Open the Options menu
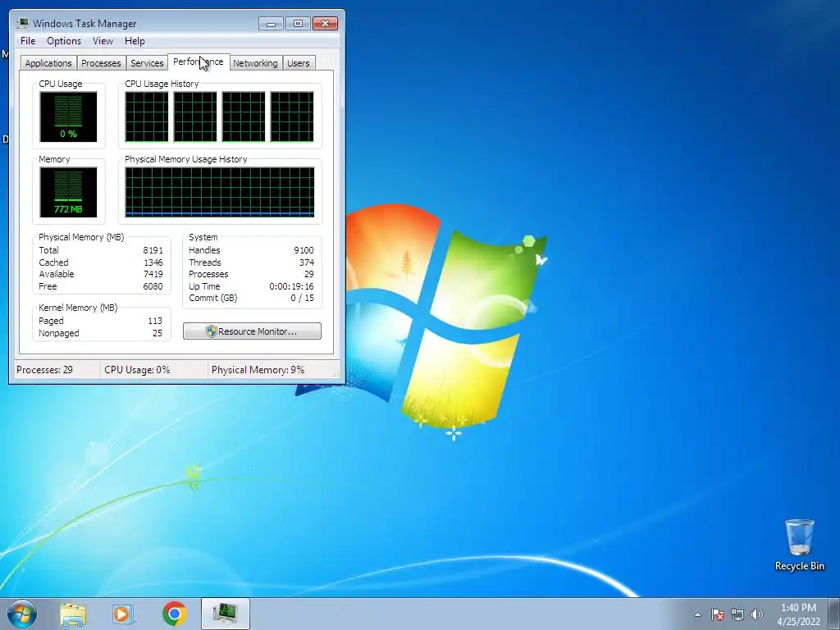 [64, 41]
